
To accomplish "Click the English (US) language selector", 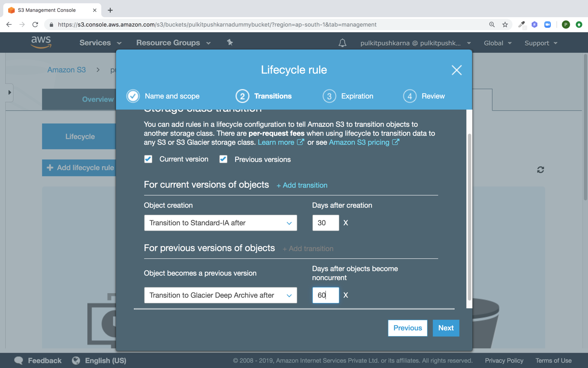I will [105, 360].
